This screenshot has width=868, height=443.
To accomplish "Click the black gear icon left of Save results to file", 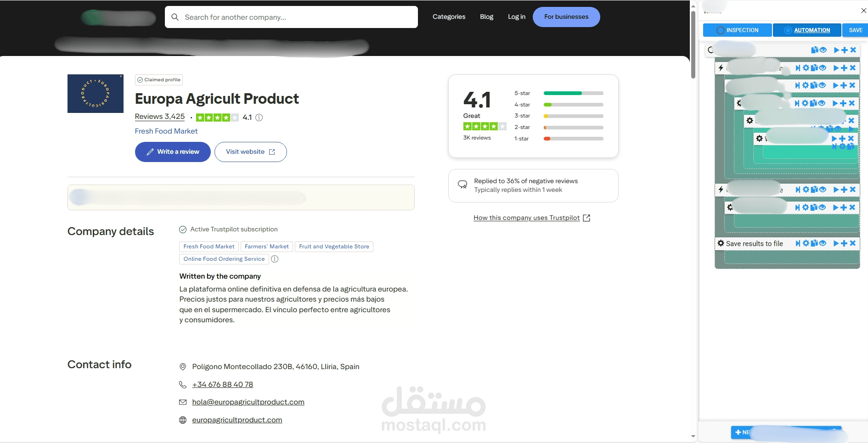I will 721,243.
